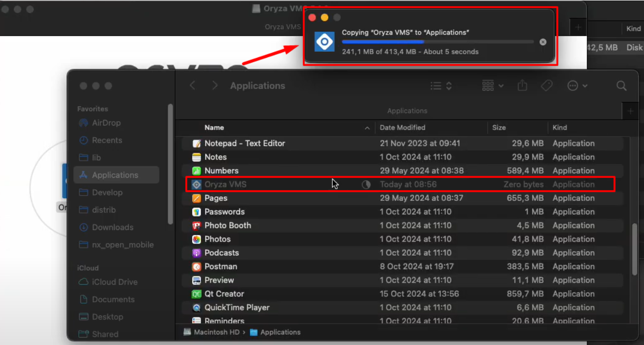This screenshot has height=345, width=644.
Task: Open the list view switcher in toolbar
Action: [441, 86]
